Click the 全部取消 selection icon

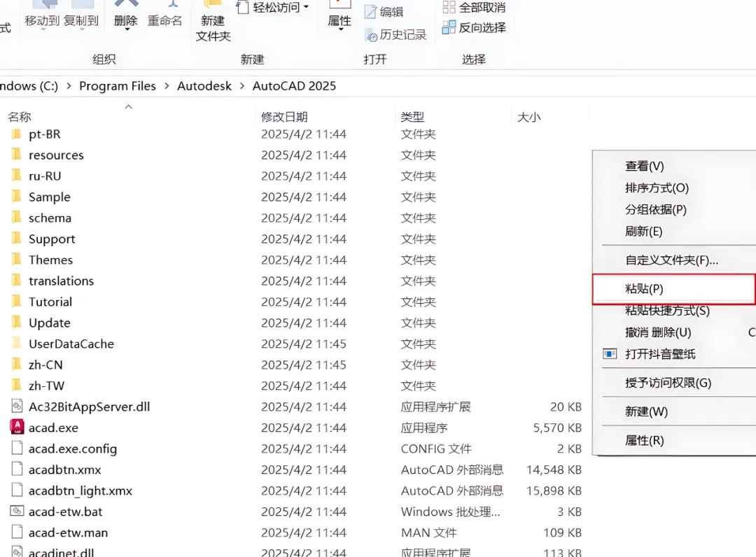click(x=449, y=7)
